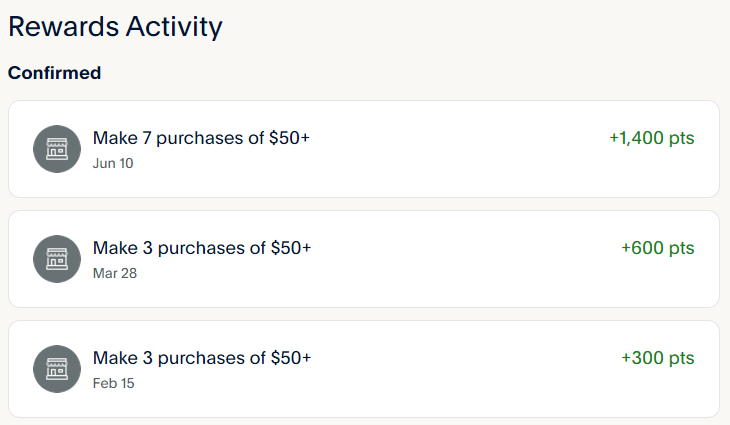Open the 'Make 3 purchases' title dated Mar 28
The height and width of the screenshot is (425, 730).
(x=201, y=248)
